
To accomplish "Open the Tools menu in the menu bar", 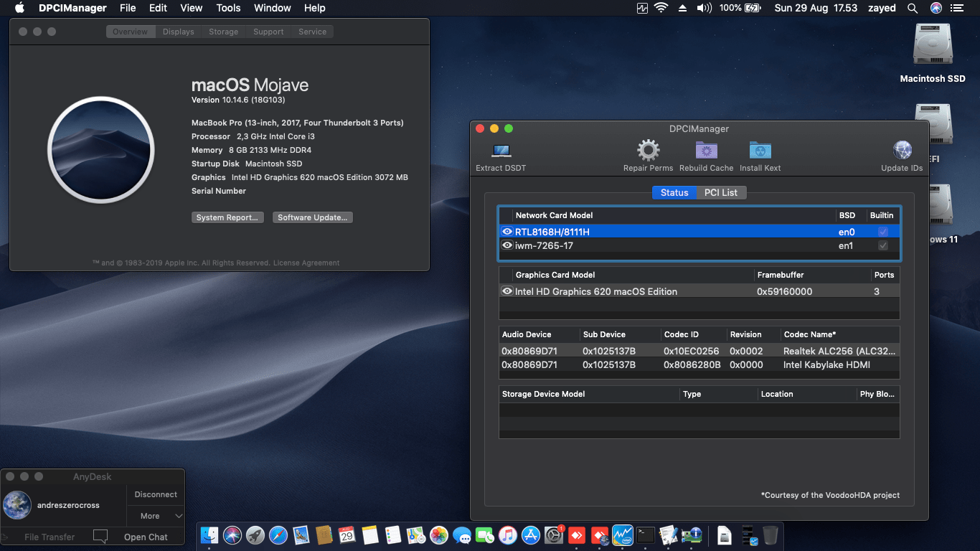I will click(x=228, y=8).
